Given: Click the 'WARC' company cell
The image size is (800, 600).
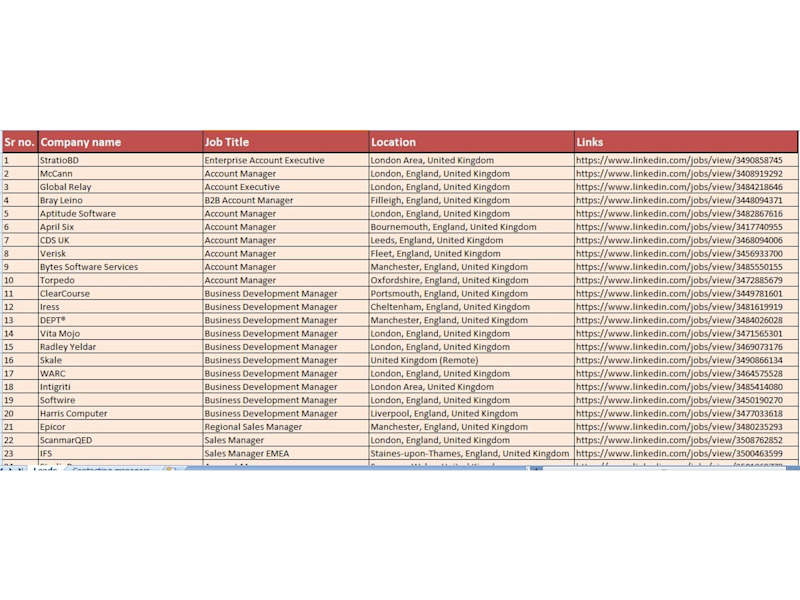Looking at the screenshot, I should (x=120, y=373).
